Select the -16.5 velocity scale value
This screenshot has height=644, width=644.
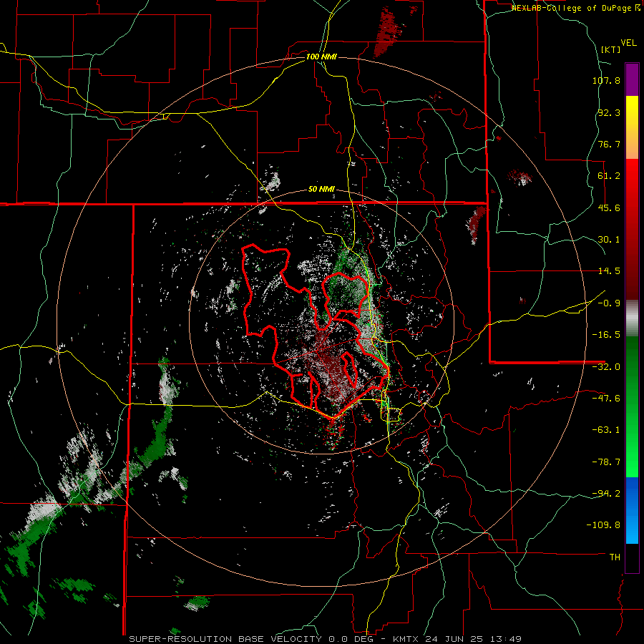606,335
